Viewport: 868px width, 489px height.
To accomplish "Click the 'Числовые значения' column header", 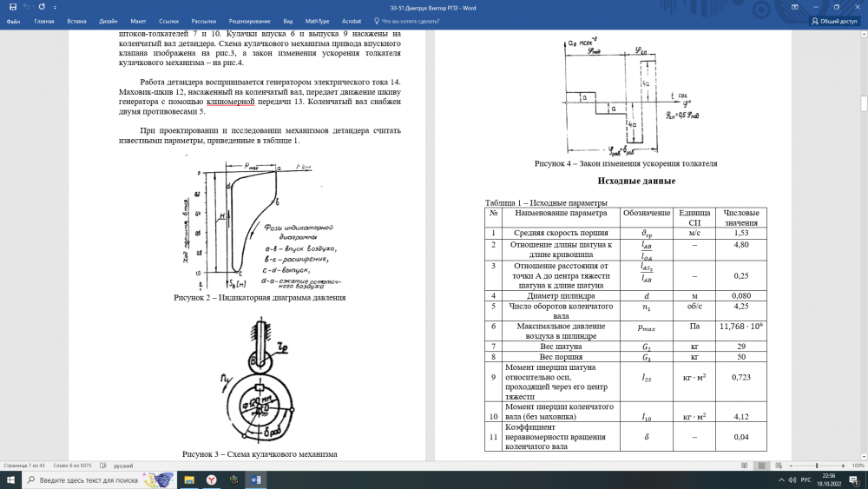I will pos(740,218).
